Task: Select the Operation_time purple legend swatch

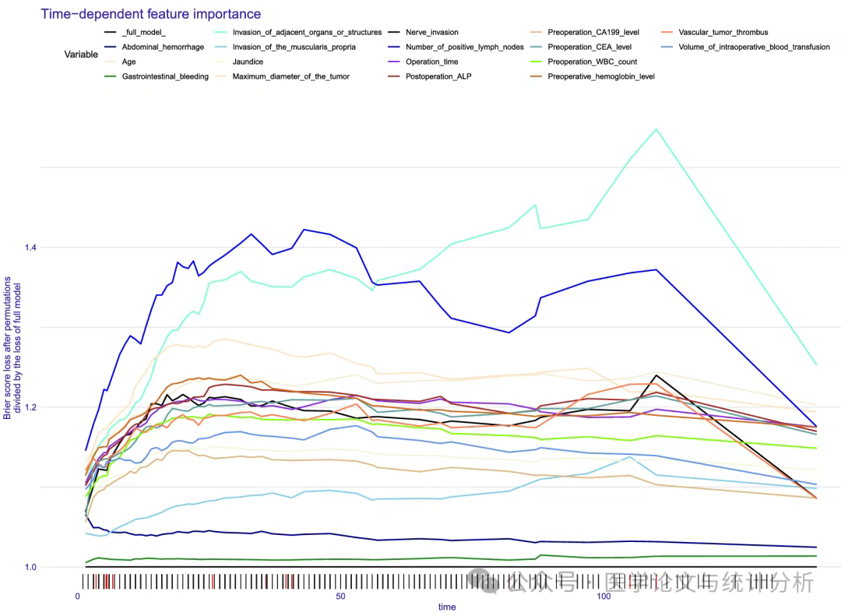Action: tap(394, 62)
